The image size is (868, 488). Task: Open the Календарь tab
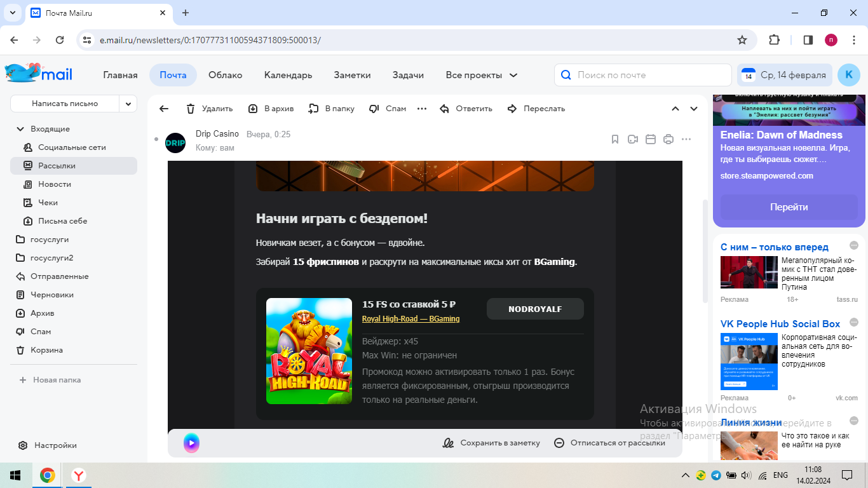click(288, 75)
